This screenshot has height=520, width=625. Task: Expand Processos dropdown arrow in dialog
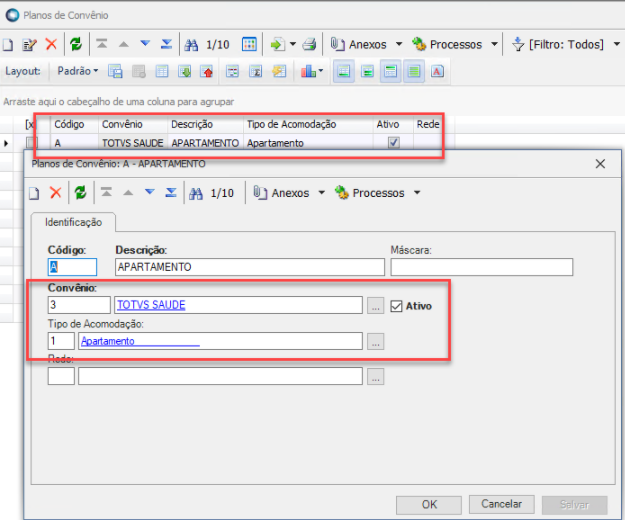[417, 193]
